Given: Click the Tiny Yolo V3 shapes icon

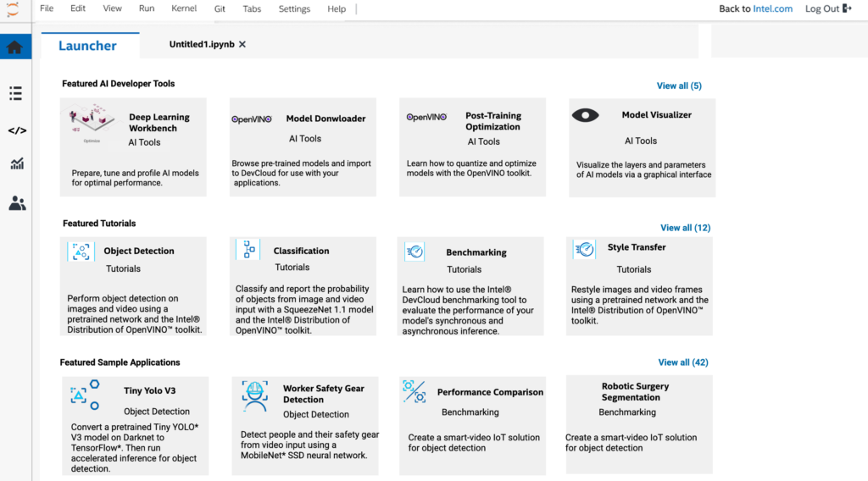Looking at the screenshot, I should pos(85,395).
